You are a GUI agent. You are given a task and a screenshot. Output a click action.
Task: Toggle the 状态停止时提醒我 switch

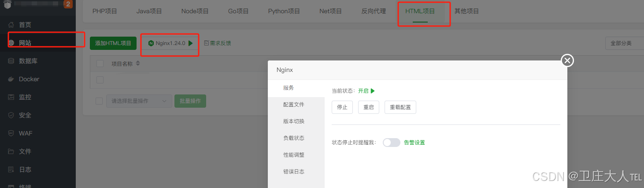click(391, 143)
